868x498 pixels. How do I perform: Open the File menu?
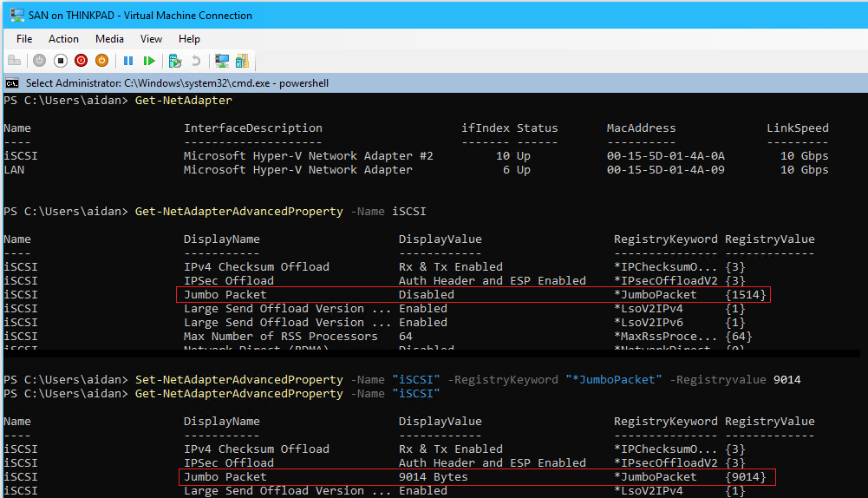[x=24, y=39]
